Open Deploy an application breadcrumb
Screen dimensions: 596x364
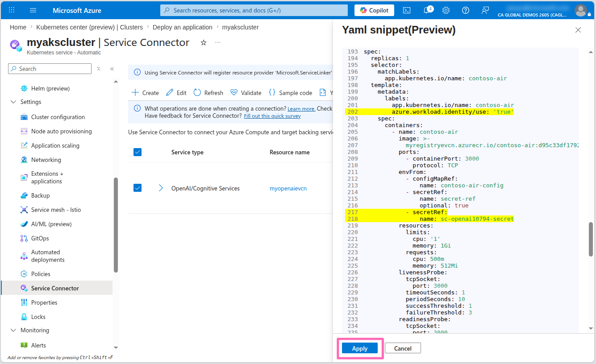point(183,27)
